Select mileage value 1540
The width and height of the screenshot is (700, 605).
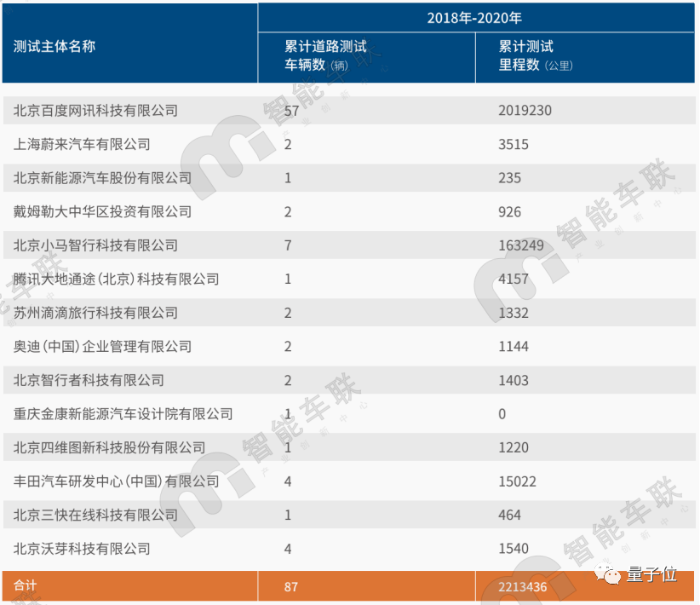pyautogui.click(x=514, y=549)
